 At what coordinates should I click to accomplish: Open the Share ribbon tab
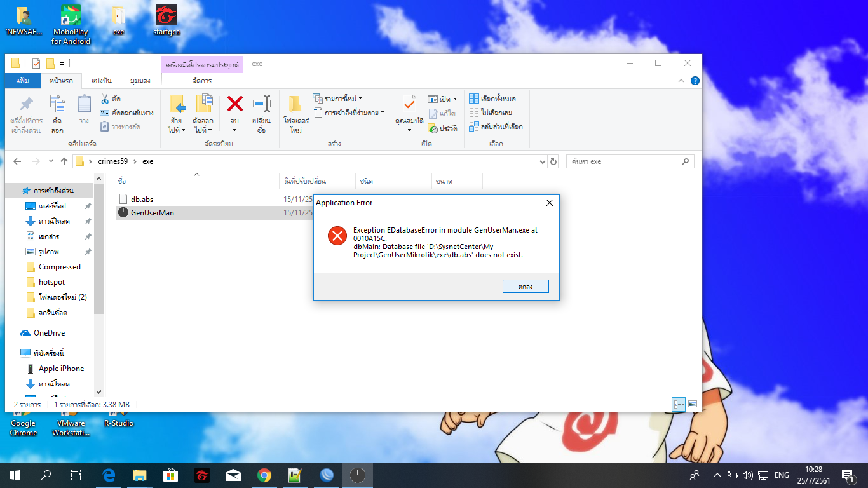[x=102, y=81]
